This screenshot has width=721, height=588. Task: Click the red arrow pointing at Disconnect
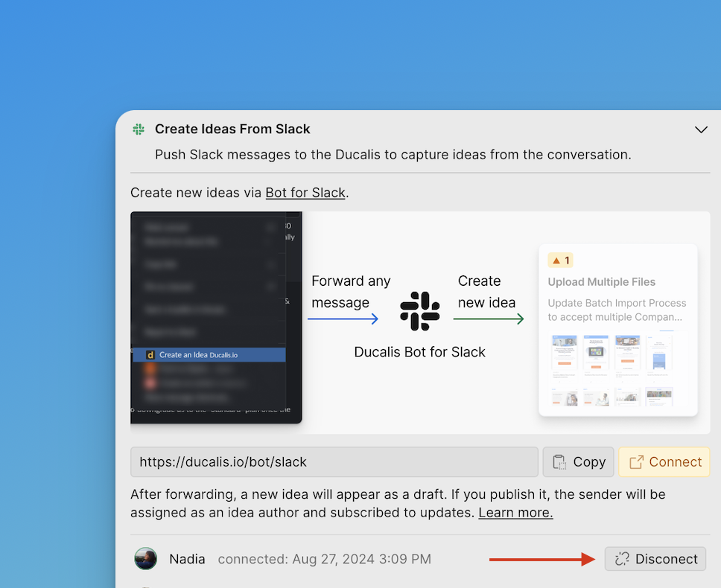(542, 559)
